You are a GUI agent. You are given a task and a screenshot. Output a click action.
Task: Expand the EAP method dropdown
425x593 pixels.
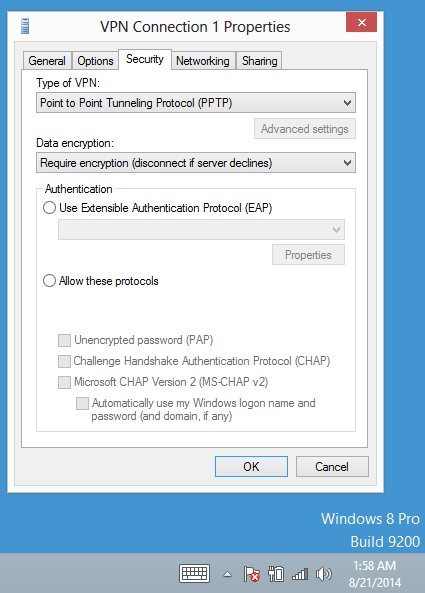201,230
